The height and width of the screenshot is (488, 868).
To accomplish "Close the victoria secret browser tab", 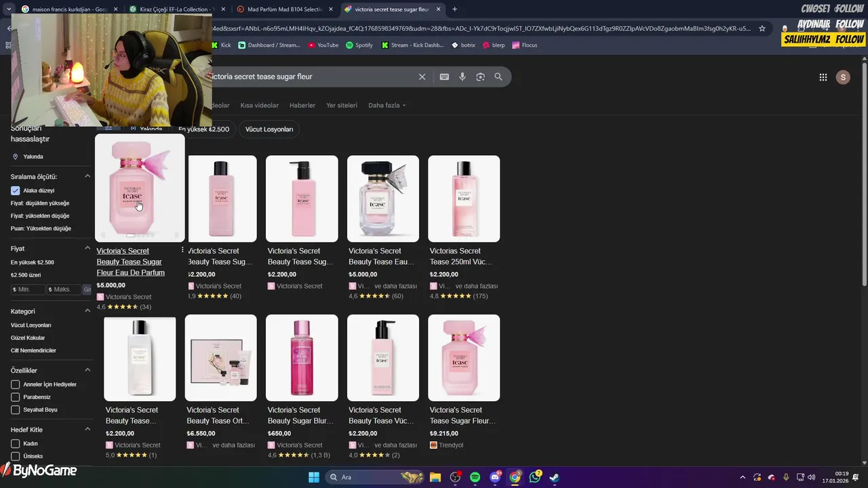I will point(439,9).
